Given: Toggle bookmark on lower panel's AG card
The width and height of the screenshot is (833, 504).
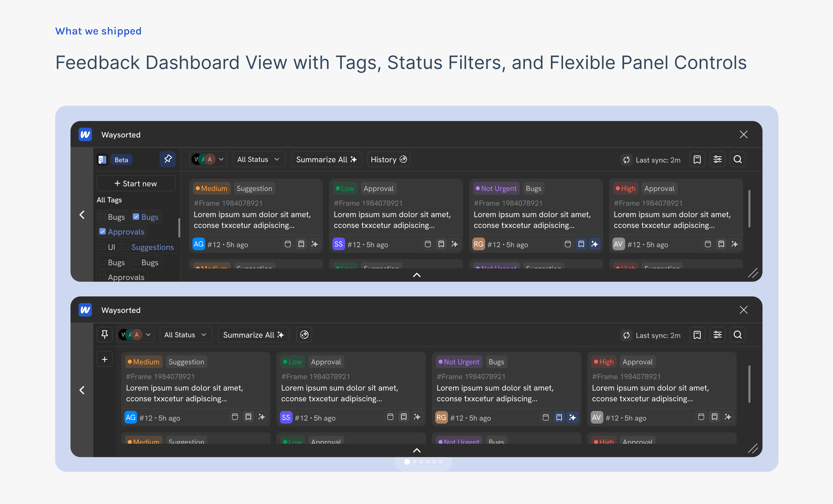Looking at the screenshot, I should (x=249, y=416).
